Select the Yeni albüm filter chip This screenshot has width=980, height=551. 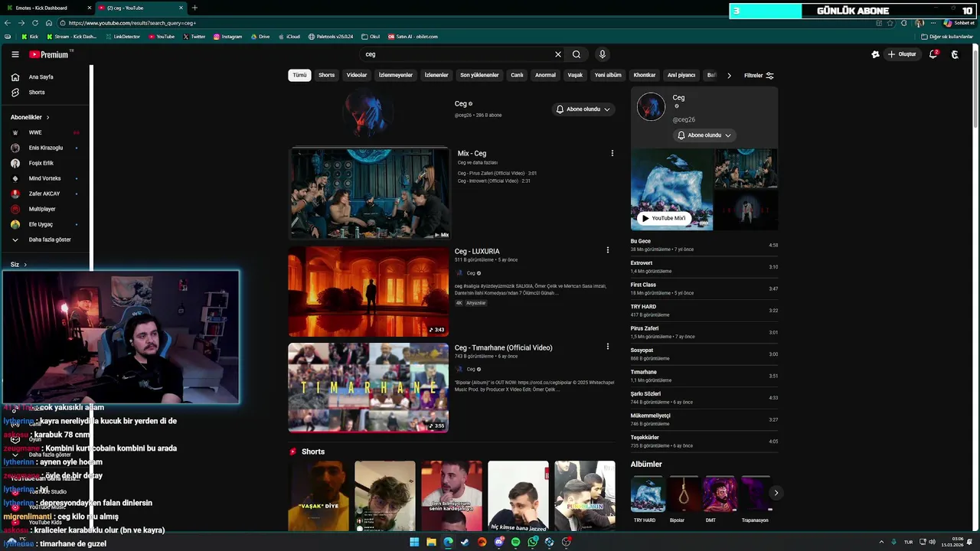point(608,75)
